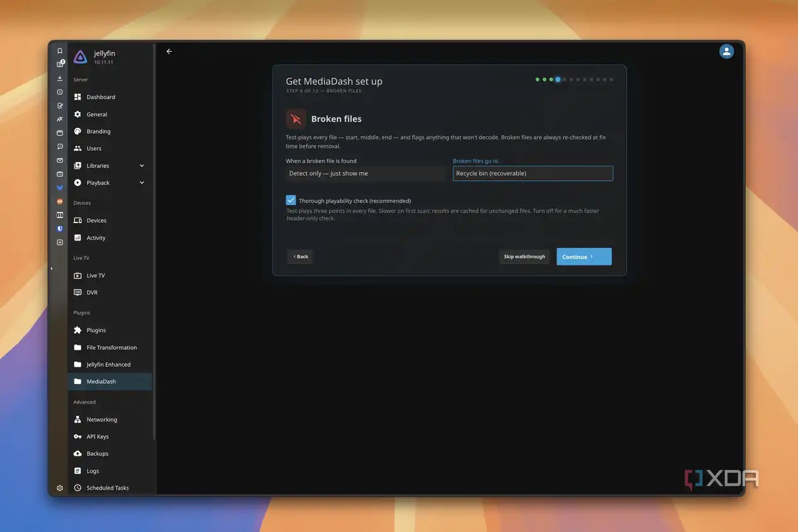Open the History clock panel icon
The height and width of the screenshot is (532, 798).
coord(60,92)
